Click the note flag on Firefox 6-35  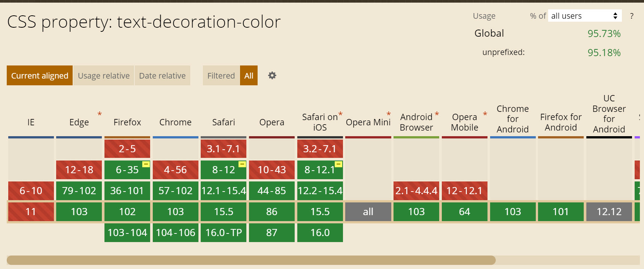(x=146, y=164)
